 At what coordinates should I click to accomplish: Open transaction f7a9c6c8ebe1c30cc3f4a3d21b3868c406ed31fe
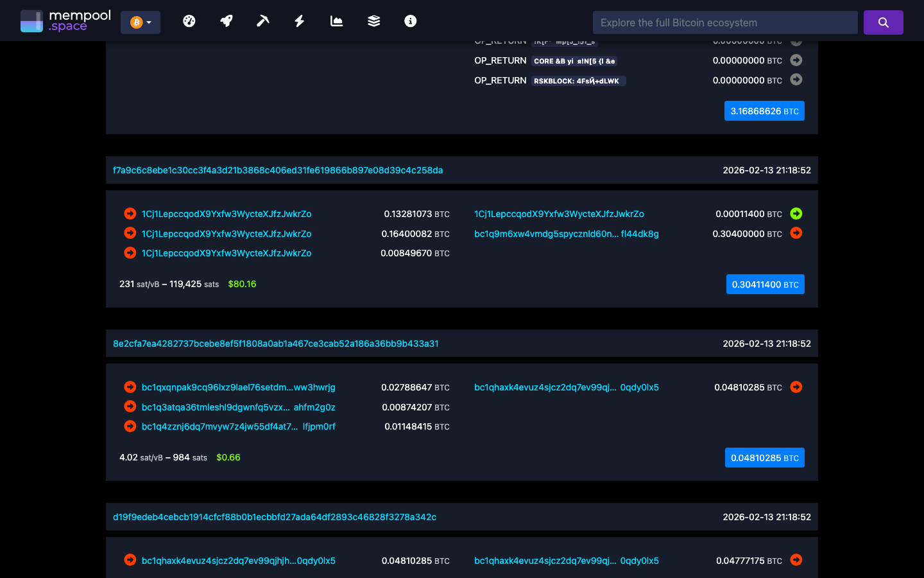pos(278,171)
